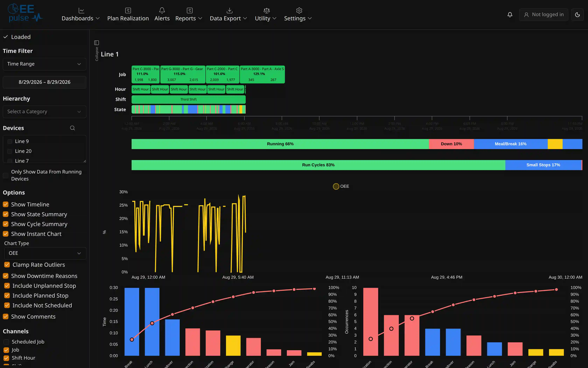Collapse the sidebar panel icon
This screenshot has width=588, height=368.
pos(96,43)
